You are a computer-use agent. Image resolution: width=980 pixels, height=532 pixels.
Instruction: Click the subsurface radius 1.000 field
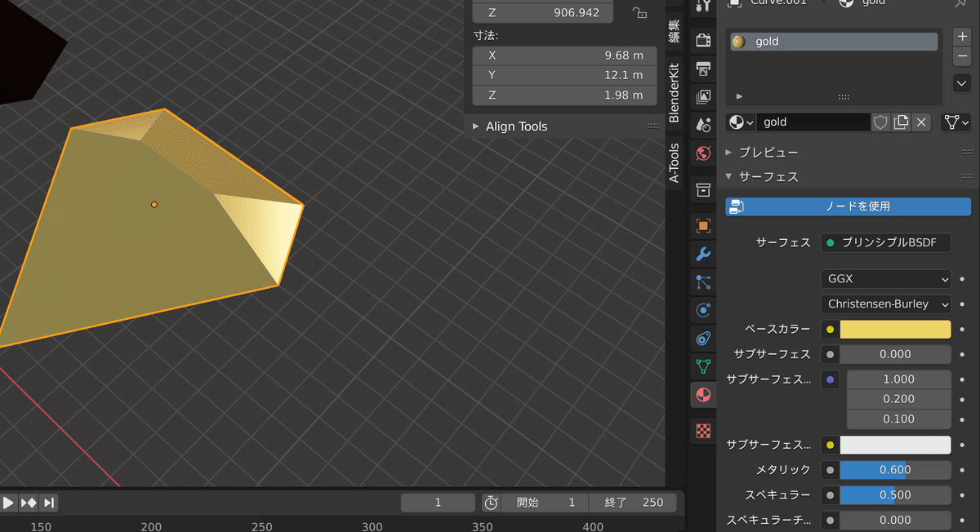pos(898,379)
